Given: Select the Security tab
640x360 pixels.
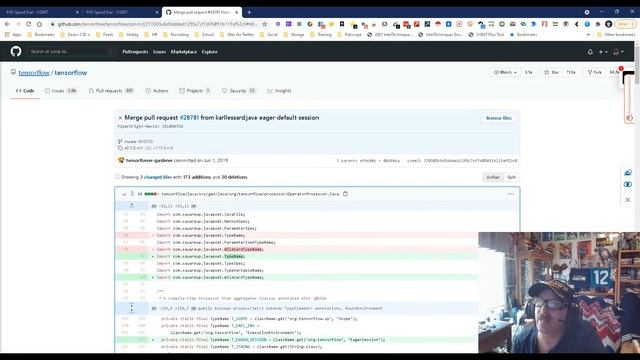Looking at the screenshot, I should coord(239,91).
